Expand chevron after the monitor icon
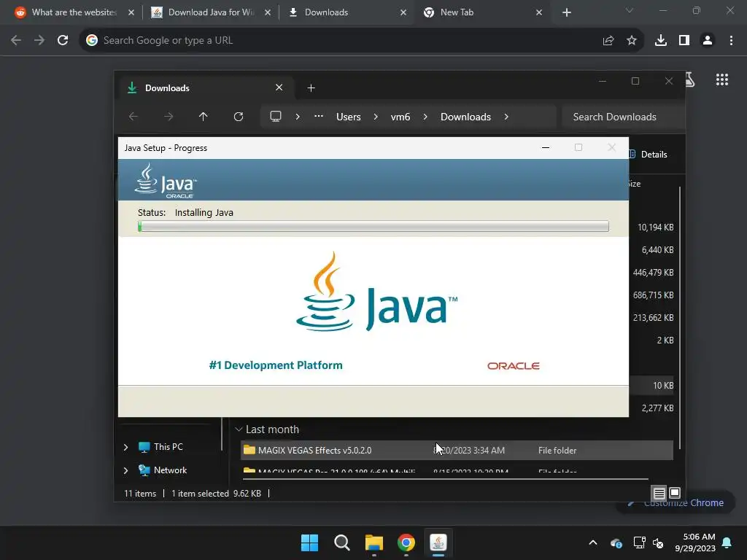 298,117
